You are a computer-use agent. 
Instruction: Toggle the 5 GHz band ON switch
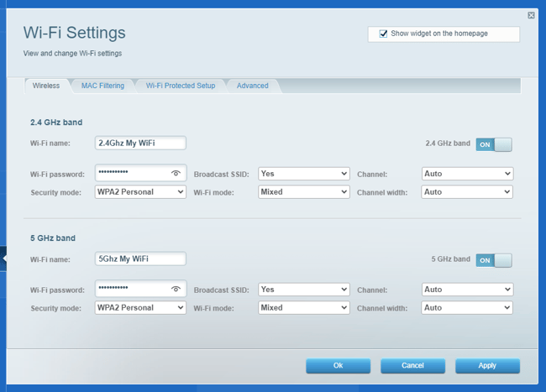(494, 260)
